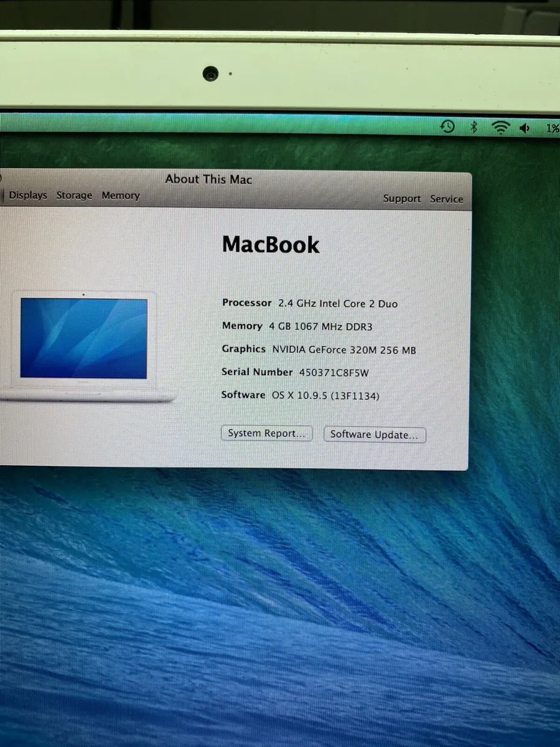Click the Memory label in the spec list
Viewport: 560px width, 747px height.
(x=242, y=326)
